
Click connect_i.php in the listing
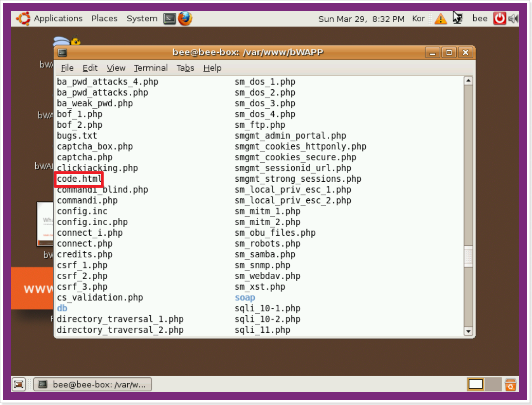90,233
